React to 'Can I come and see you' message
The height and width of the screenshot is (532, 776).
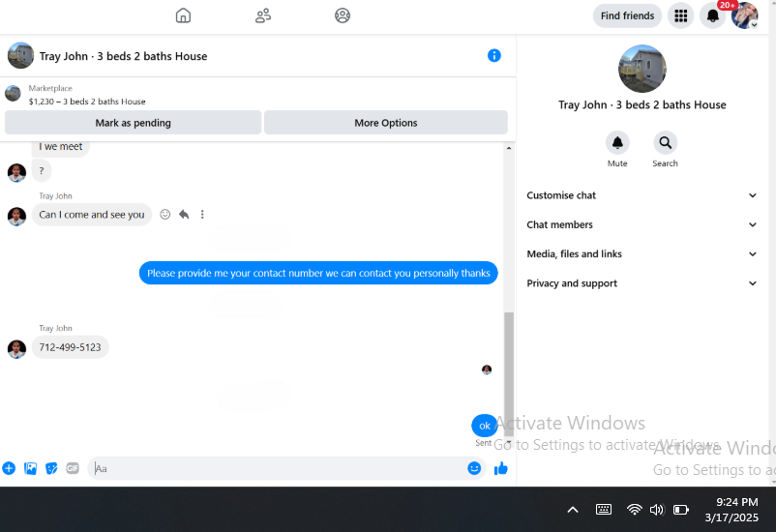pyautogui.click(x=165, y=215)
